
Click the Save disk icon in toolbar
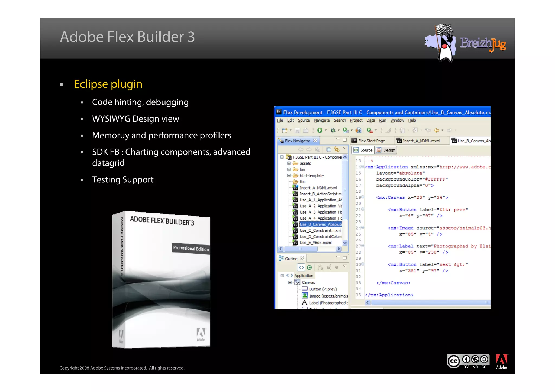[x=297, y=130]
